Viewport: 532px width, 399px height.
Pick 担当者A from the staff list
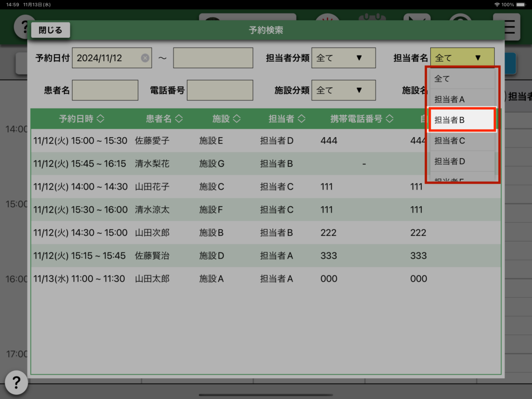click(462, 99)
